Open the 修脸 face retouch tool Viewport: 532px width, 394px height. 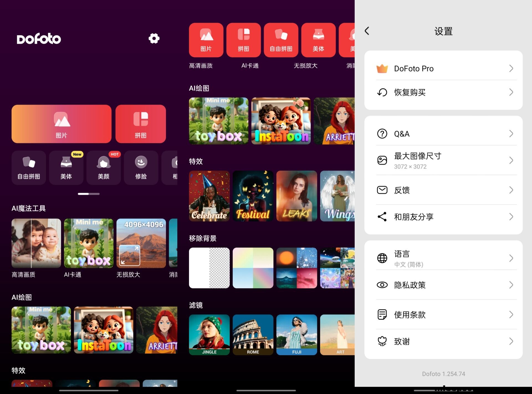coord(141,168)
